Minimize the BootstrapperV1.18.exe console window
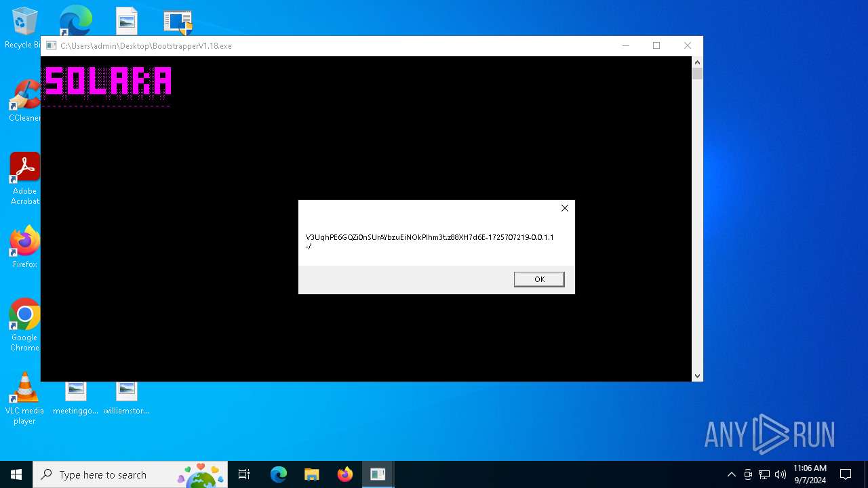 [626, 46]
